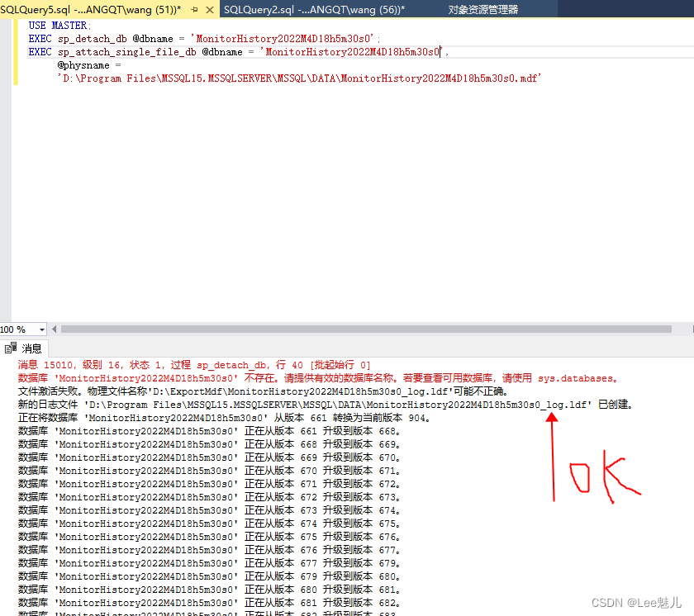Click the .mdf file path string
The width and height of the screenshot is (694, 616).
(299, 78)
